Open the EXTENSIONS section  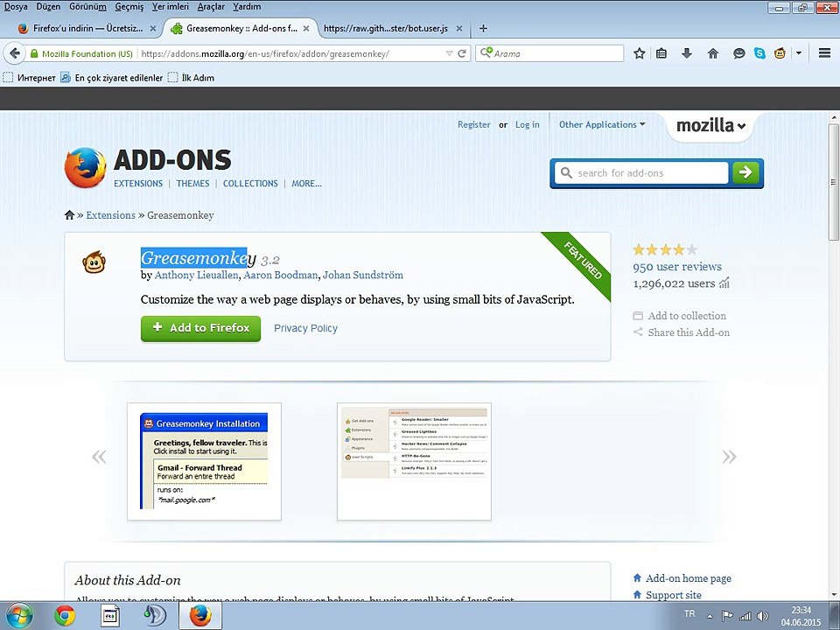coord(138,183)
